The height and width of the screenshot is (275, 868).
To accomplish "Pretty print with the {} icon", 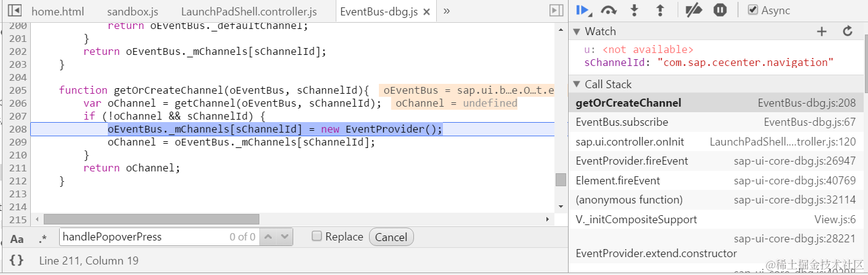I will tap(17, 260).
